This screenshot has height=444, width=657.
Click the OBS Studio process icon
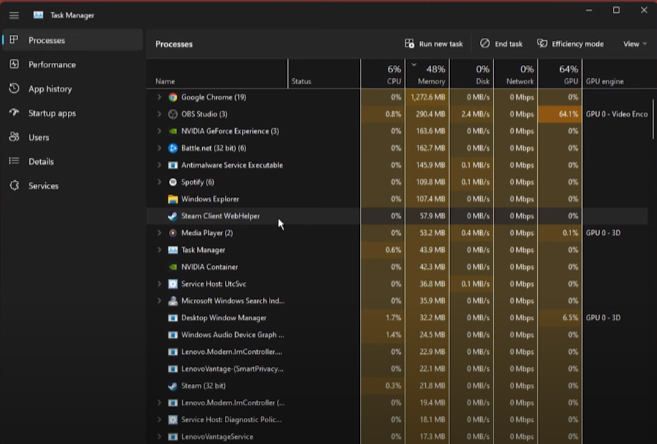(173, 114)
